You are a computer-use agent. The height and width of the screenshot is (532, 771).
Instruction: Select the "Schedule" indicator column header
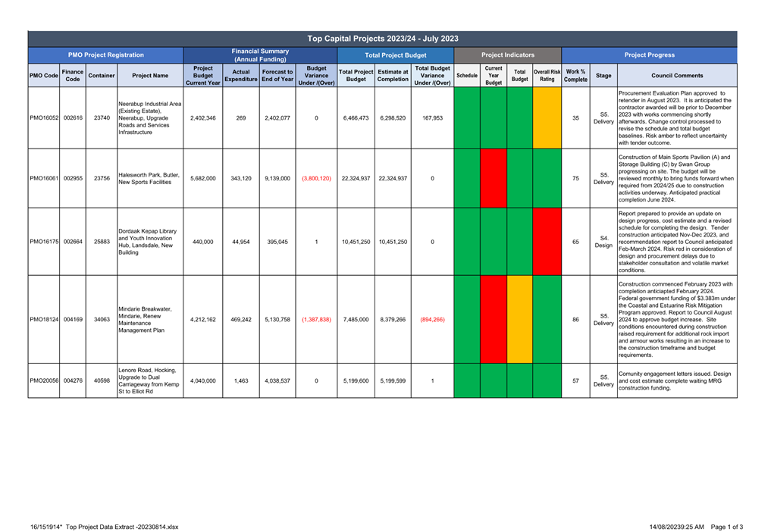(467, 76)
